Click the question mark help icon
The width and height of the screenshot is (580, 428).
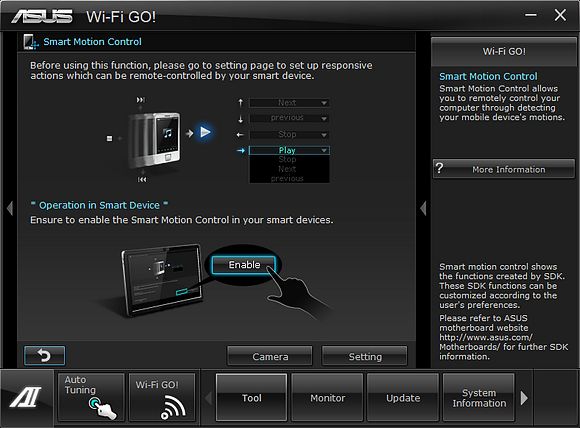coord(439,168)
